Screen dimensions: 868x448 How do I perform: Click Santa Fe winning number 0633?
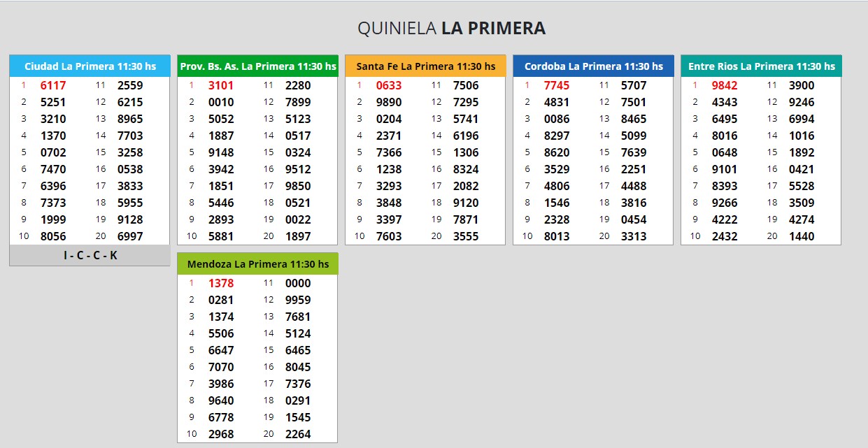pos(389,86)
